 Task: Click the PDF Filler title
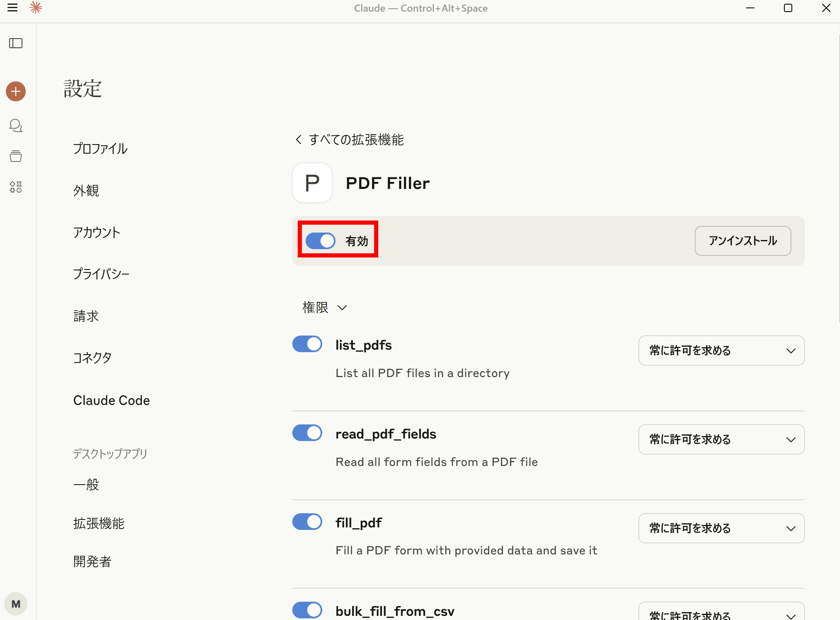point(388,183)
